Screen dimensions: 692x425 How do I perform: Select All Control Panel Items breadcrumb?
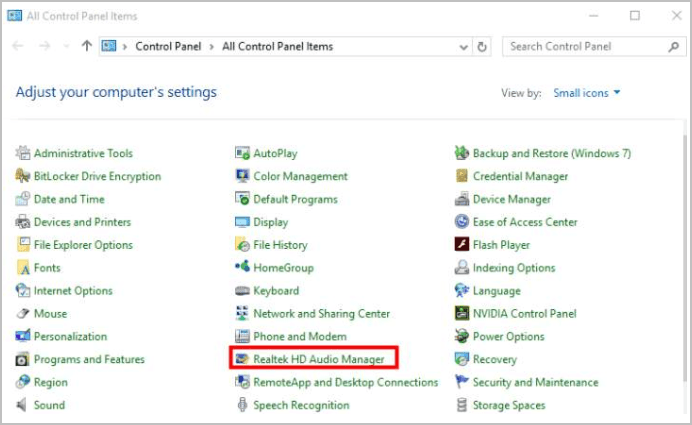click(x=277, y=46)
